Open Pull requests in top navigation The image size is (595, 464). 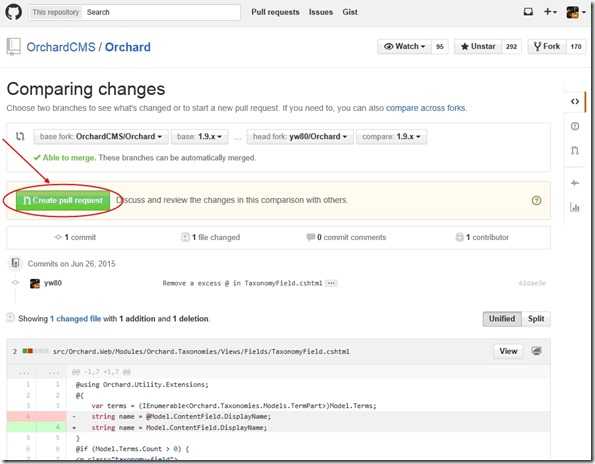pyautogui.click(x=275, y=12)
